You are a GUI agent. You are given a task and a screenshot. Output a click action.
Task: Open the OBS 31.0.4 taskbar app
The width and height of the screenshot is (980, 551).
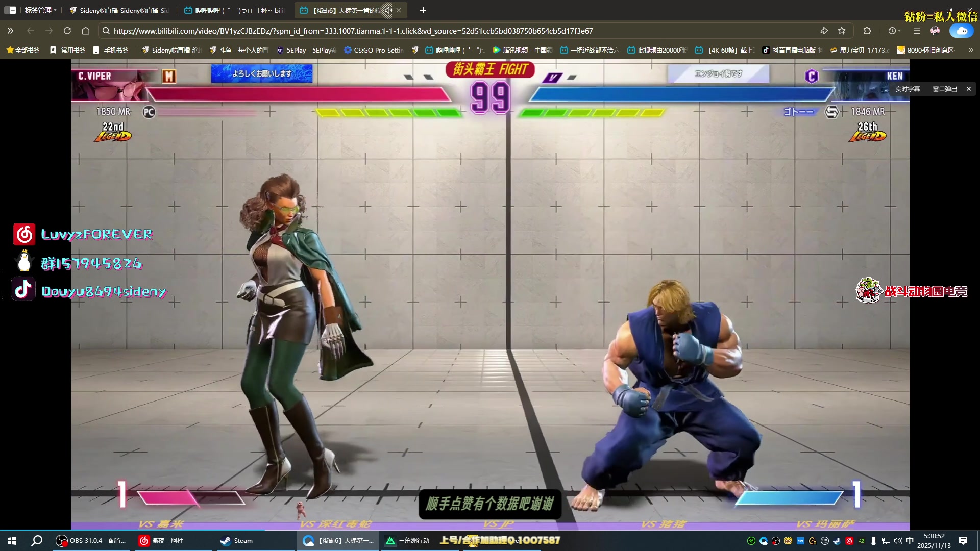pos(91,540)
